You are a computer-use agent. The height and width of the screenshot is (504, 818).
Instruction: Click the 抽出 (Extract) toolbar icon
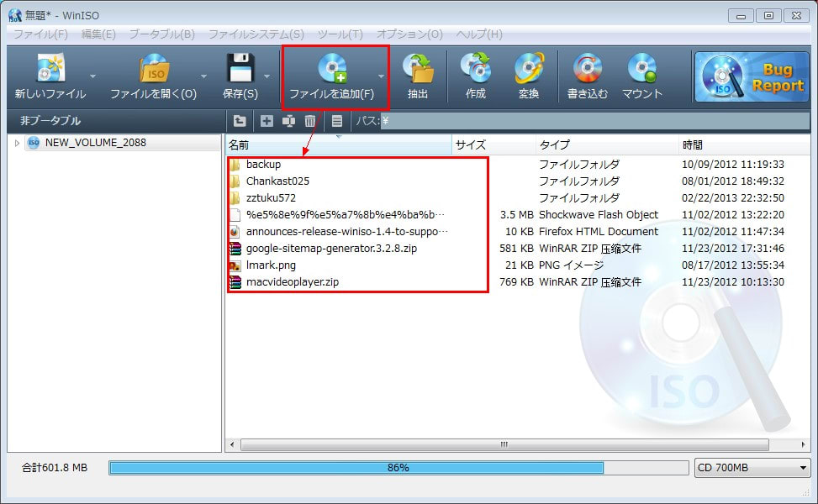[x=418, y=68]
